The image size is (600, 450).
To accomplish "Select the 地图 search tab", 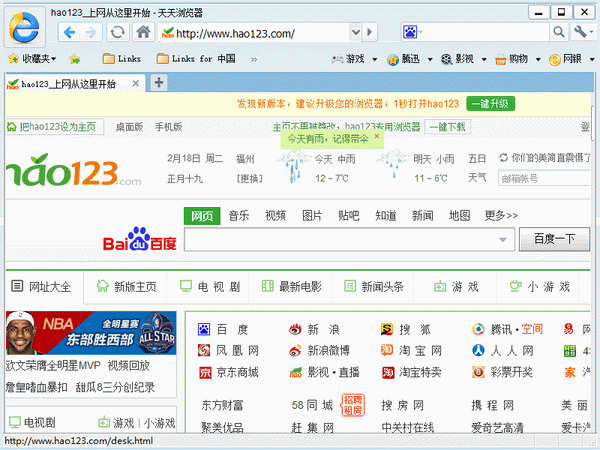I will (x=459, y=216).
